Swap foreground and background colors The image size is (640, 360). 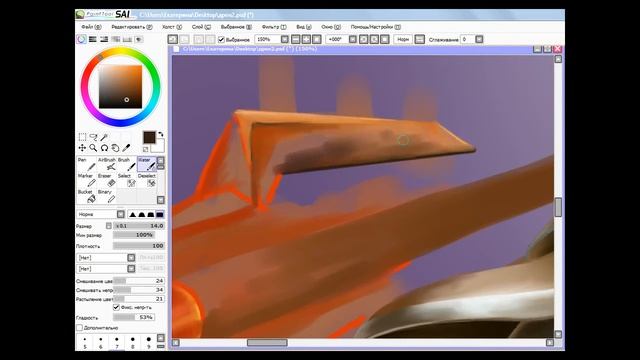point(161,134)
